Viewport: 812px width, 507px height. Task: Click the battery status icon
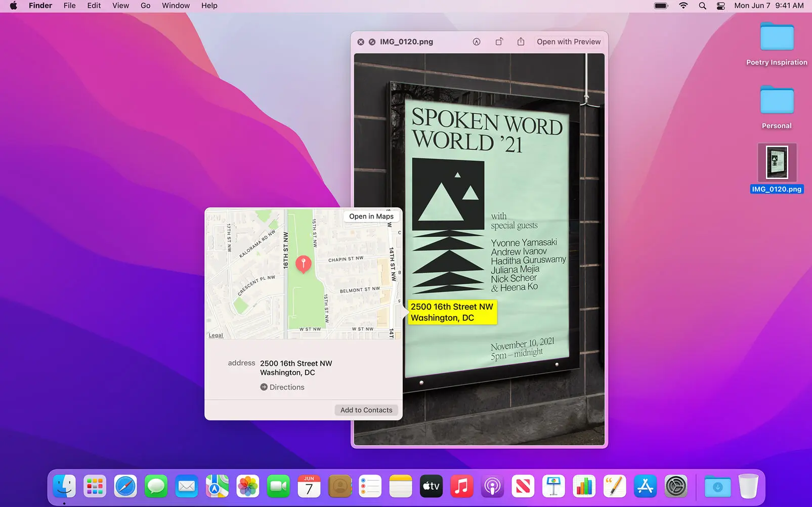[x=661, y=6]
